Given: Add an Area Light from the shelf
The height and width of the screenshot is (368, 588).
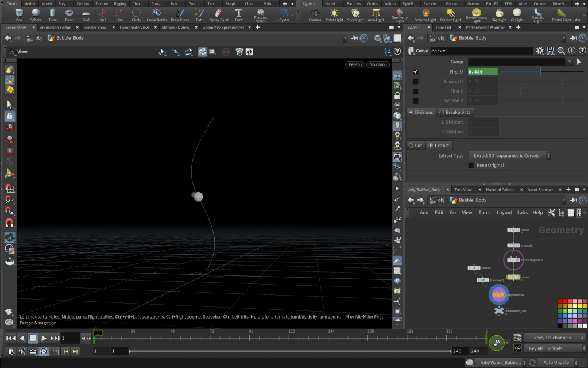Looking at the screenshot, I should 376,15.
